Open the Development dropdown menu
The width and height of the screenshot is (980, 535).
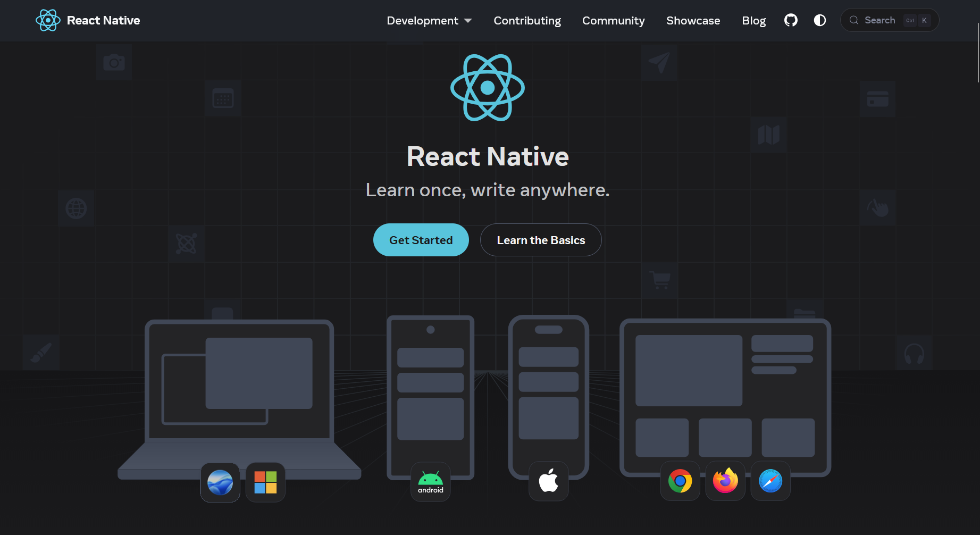(x=422, y=20)
